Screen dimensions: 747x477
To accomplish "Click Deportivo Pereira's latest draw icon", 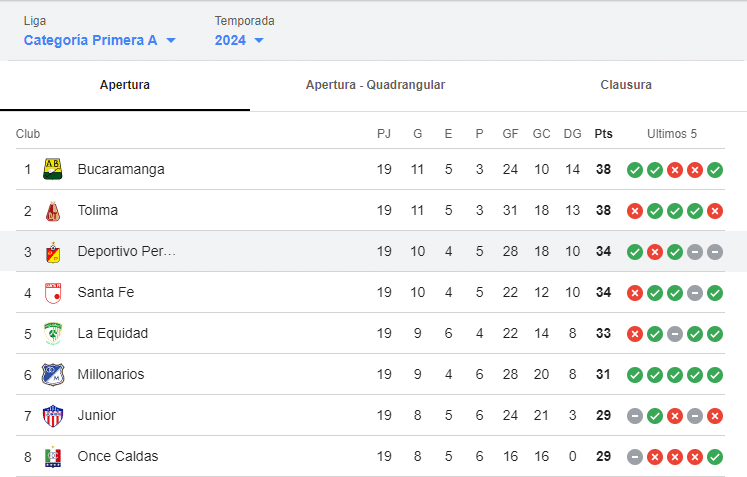I will 715,252.
